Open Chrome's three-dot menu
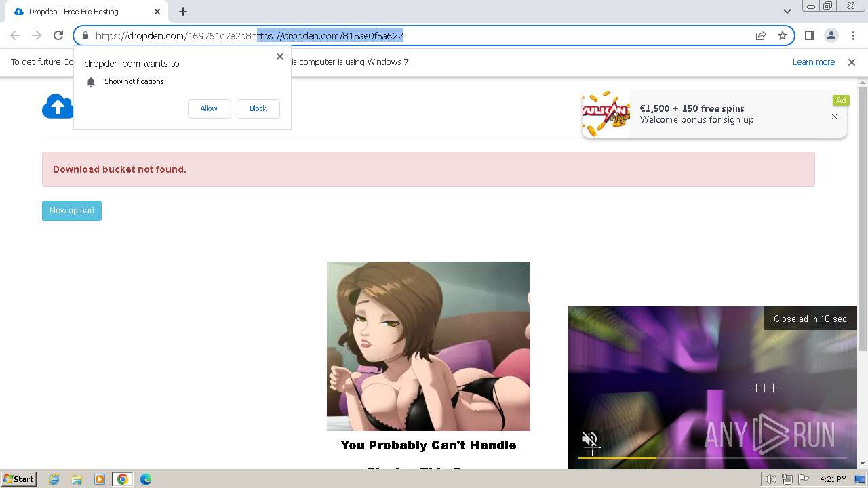Screen dimensions: 868x488 (x=852, y=35)
